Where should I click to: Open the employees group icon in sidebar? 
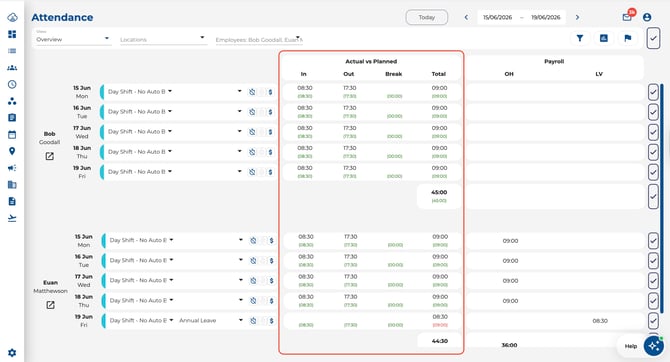12,68
